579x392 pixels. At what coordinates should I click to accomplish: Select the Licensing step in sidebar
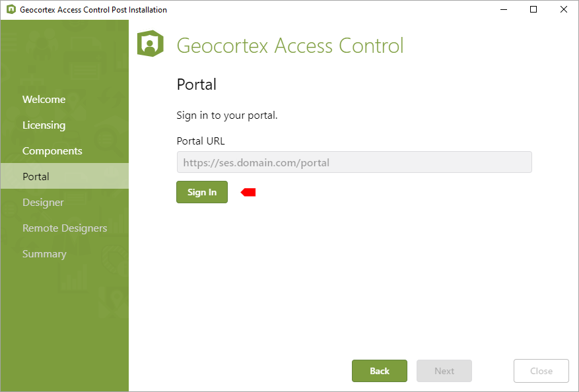[44, 125]
